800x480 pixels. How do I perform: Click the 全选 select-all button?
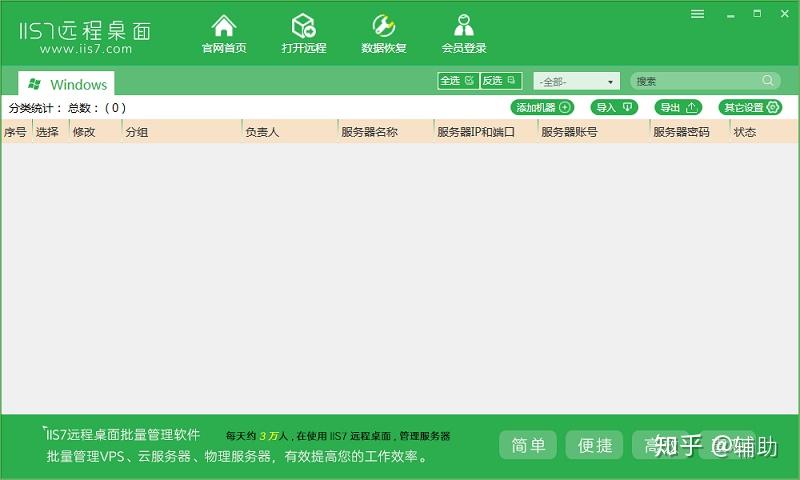tap(458, 81)
